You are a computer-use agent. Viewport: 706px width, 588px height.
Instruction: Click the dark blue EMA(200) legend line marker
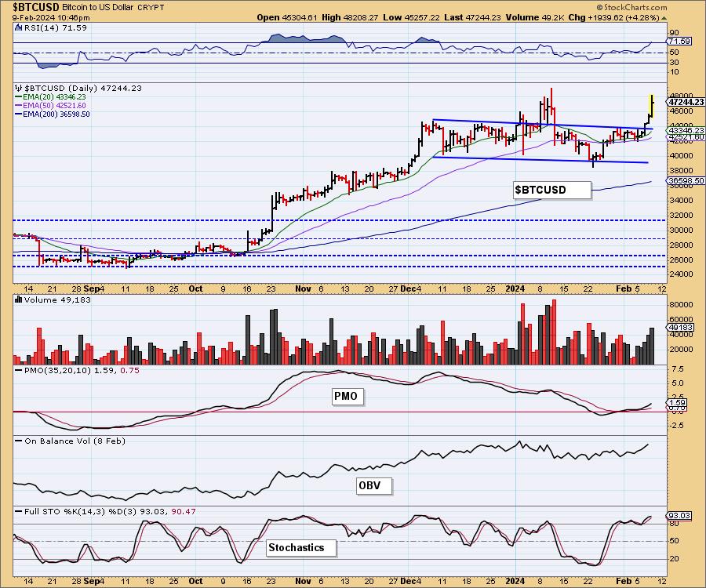point(19,114)
